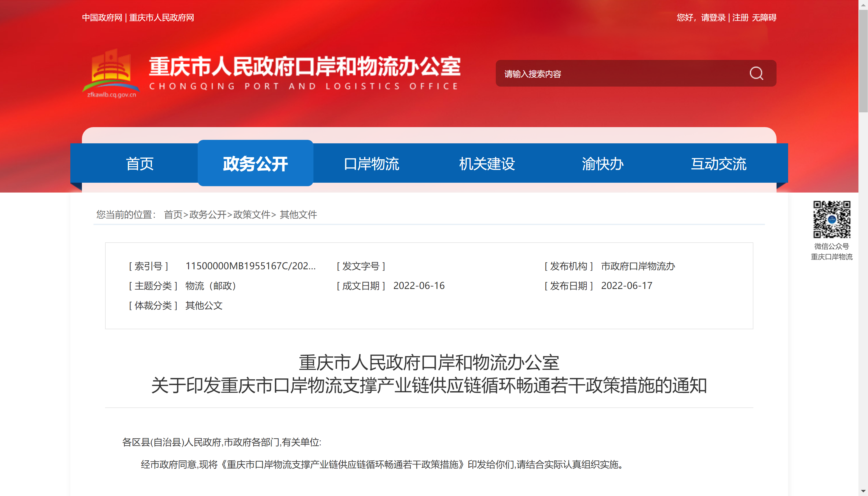The height and width of the screenshot is (496, 868).
Task: Enable 无障碍 accessibility mode
Action: [x=764, y=18]
